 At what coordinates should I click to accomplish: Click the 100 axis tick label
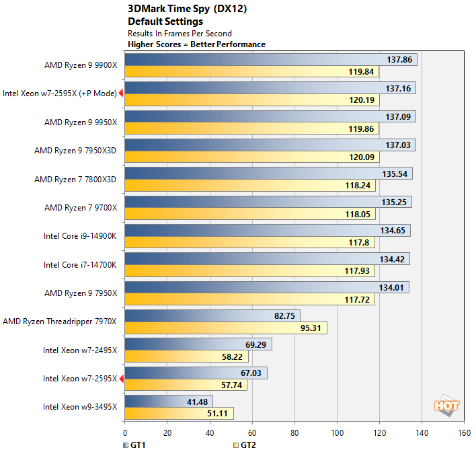tap(337, 433)
